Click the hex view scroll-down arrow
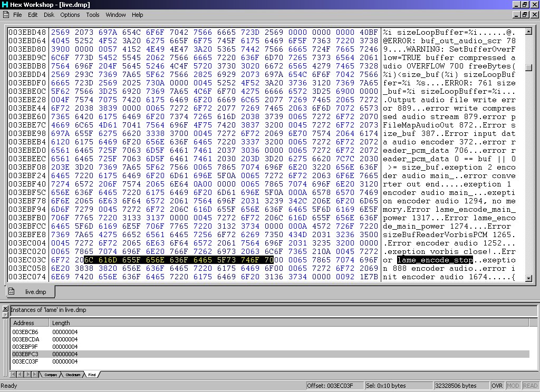The width and height of the screenshot is (540, 392). point(528,278)
